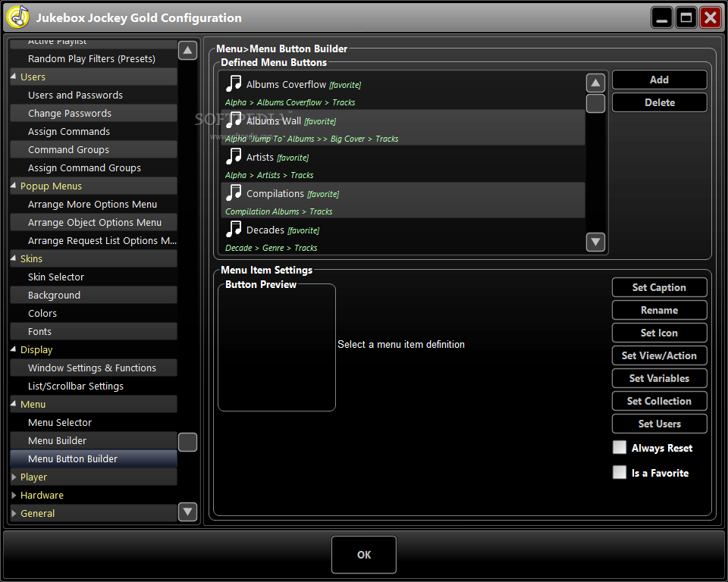
Task: Confirm with the OK button
Action: [363, 554]
